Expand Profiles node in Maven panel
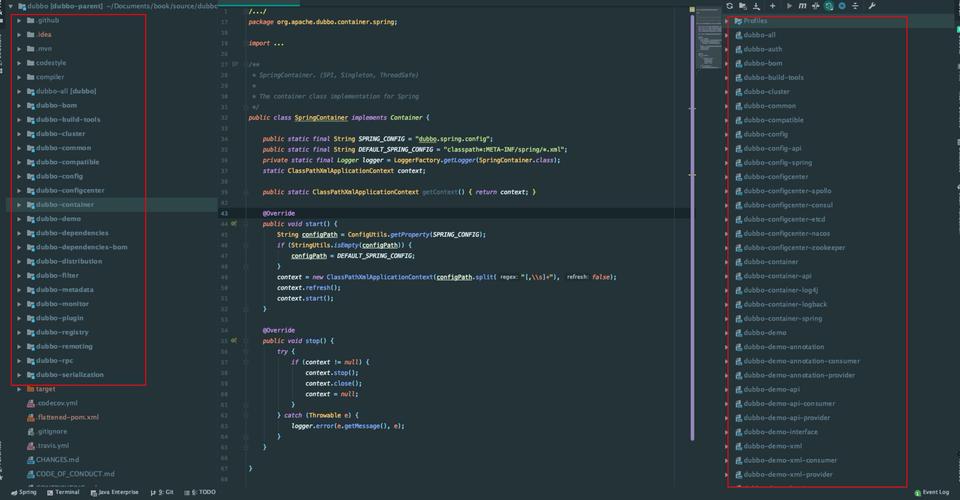Viewport: 960px width, 500px height. [x=728, y=21]
